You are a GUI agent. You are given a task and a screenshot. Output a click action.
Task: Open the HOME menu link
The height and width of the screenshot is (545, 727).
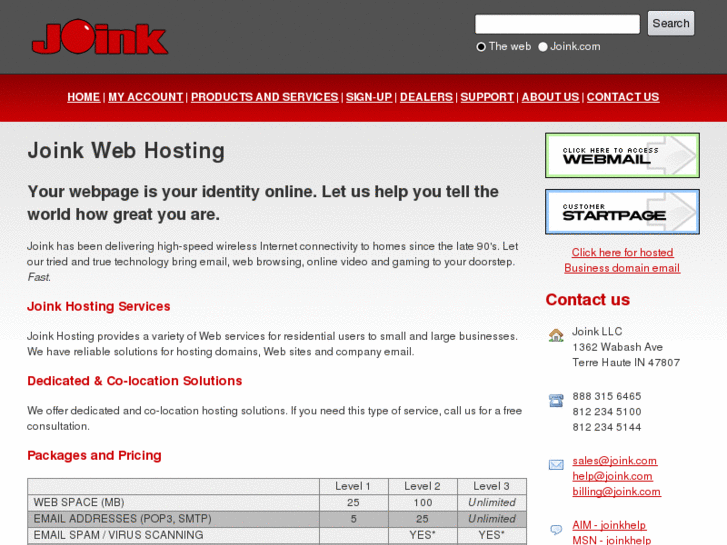[83, 97]
